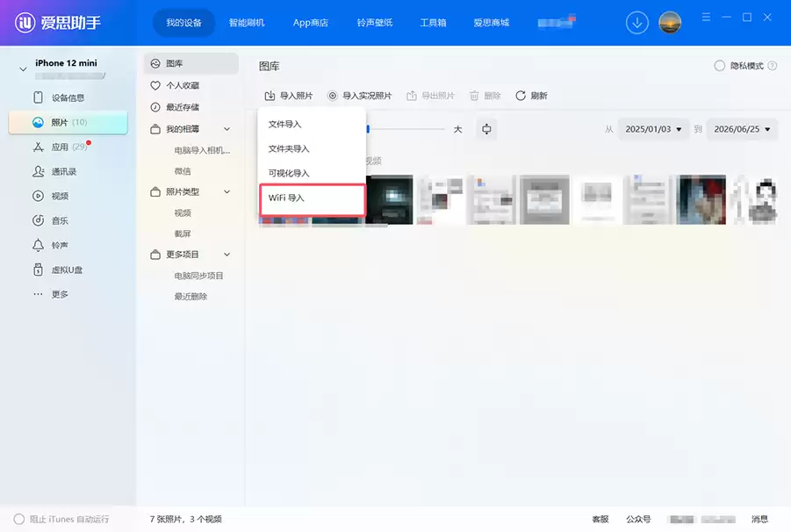Switch to 智能刷机 tab
This screenshot has height=532, width=791.
247,23
